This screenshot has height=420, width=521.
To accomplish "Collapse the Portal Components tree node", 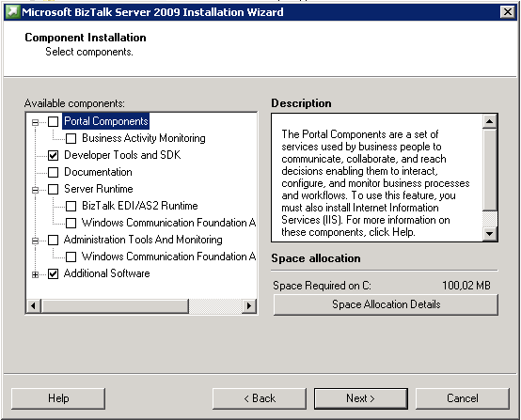I will [x=35, y=122].
